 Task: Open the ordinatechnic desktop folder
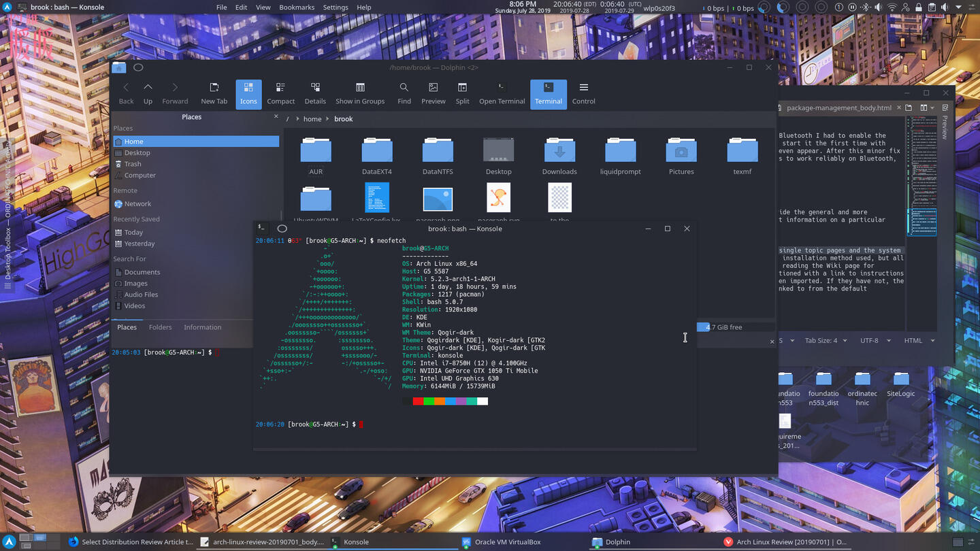coord(862,388)
